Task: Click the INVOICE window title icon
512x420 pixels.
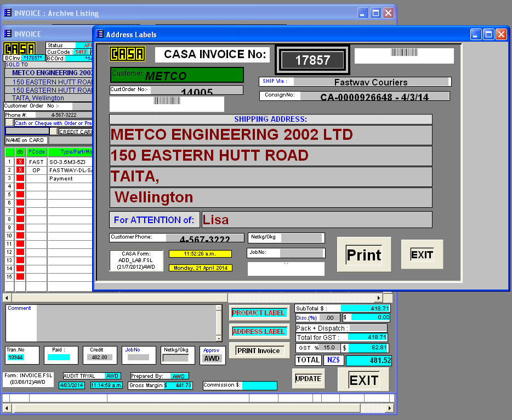Action: click(x=8, y=33)
